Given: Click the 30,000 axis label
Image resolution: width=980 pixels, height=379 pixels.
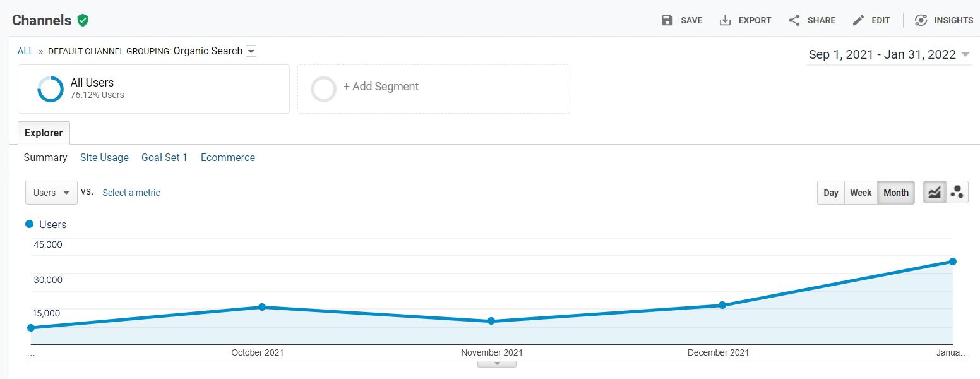Looking at the screenshot, I should point(47,280).
